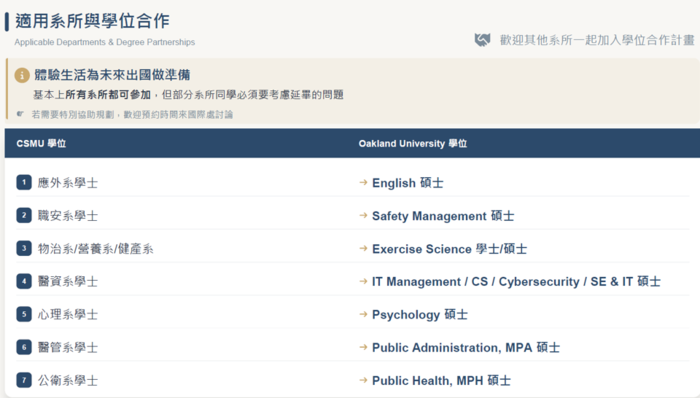Click the pointing hand icon in note line
Viewport: 700px width, 398px height.
point(20,114)
